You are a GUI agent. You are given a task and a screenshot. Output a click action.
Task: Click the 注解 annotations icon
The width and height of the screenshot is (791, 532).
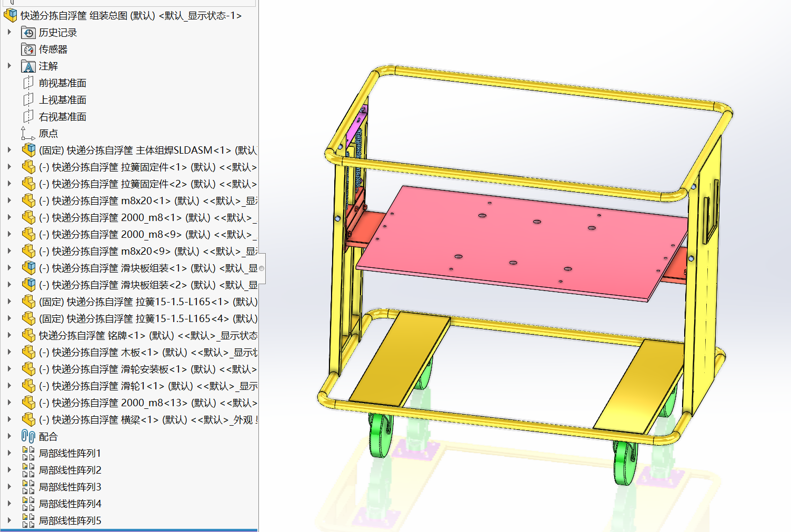pyautogui.click(x=28, y=66)
